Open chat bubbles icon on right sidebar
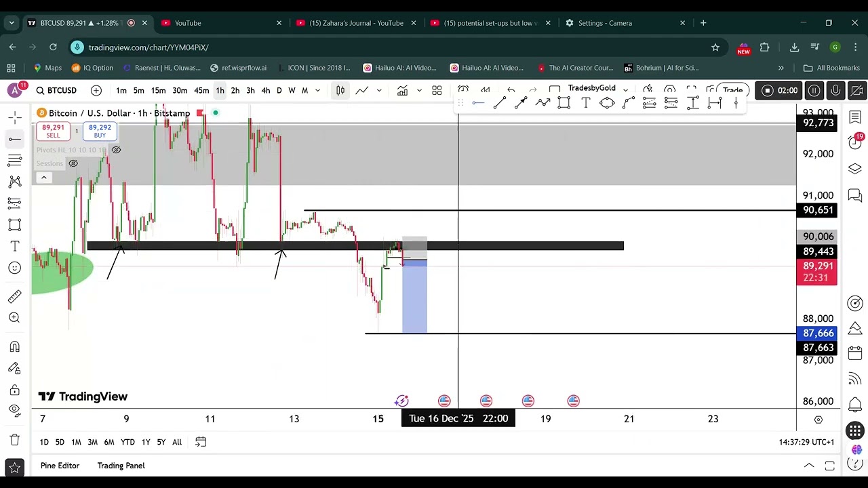The width and height of the screenshot is (868, 488). click(855, 196)
